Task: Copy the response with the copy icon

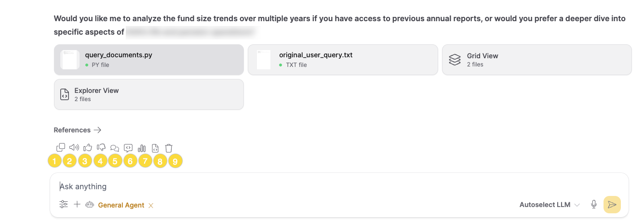Action: [x=61, y=148]
